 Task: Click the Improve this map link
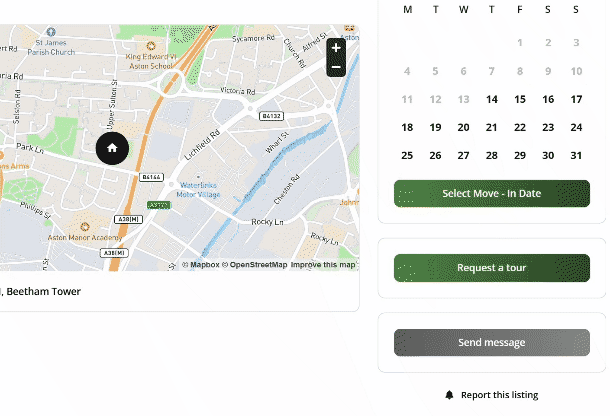[x=323, y=265]
